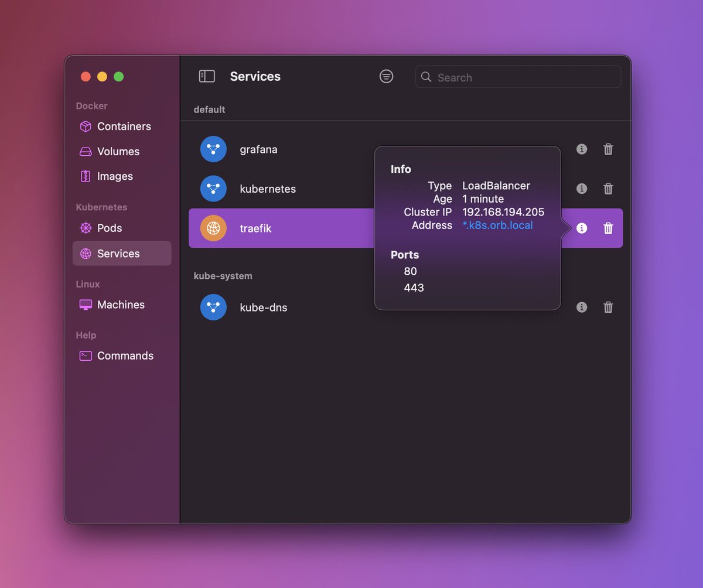Image resolution: width=703 pixels, height=588 pixels.
Task: Click the magnifier icon in search
Action: point(426,77)
